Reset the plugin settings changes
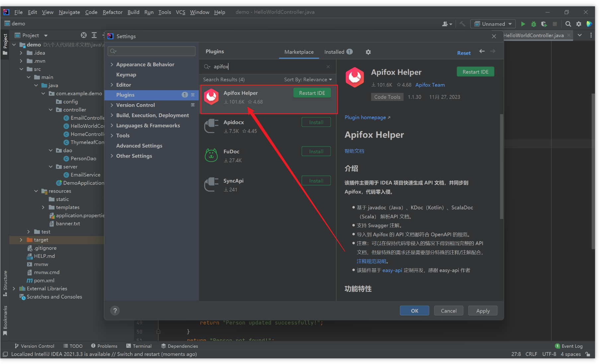Viewport: 601px width, 364px height. (464, 52)
